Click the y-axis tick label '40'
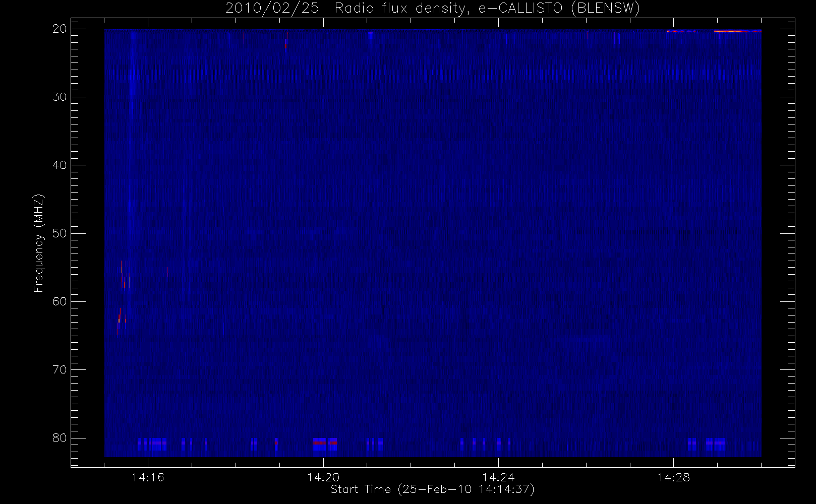Viewport: 816px width, 504px height. coord(60,165)
